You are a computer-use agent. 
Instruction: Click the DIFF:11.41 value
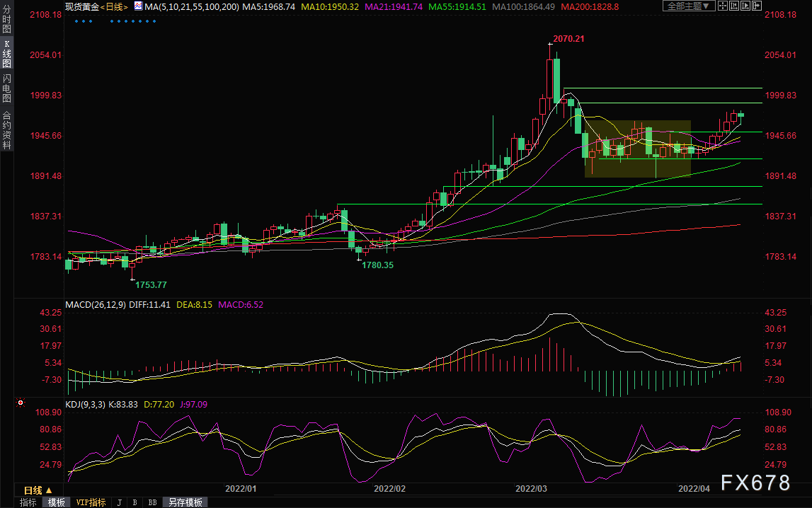pyautogui.click(x=149, y=305)
